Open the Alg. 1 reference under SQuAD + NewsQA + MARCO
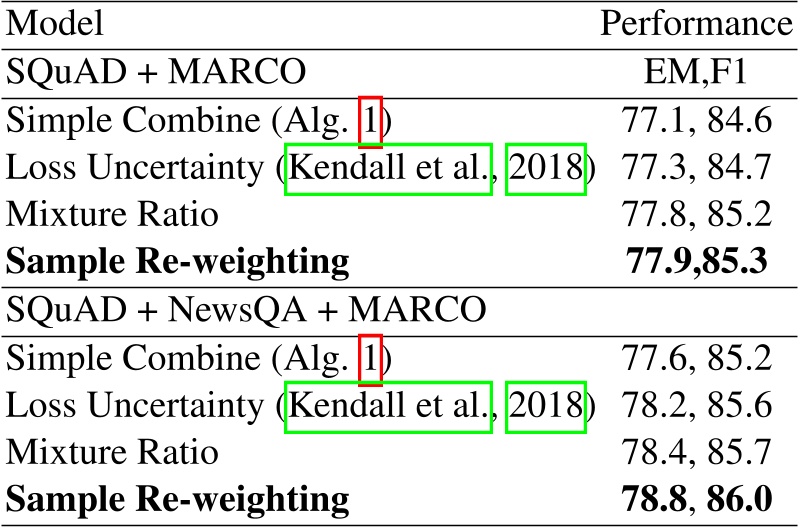Image resolution: width=801 pixels, height=530 pixels. pyautogui.click(x=370, y=359)
